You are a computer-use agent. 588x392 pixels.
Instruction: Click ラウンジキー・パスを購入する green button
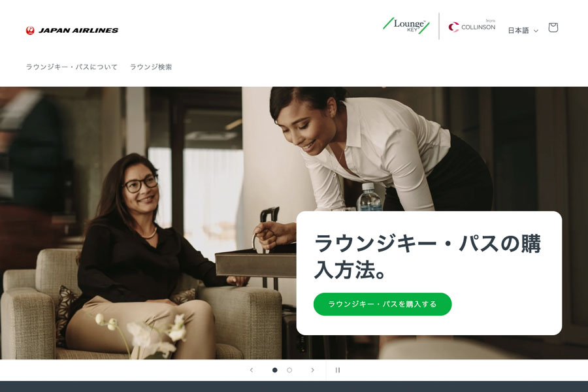pos(382,304)
